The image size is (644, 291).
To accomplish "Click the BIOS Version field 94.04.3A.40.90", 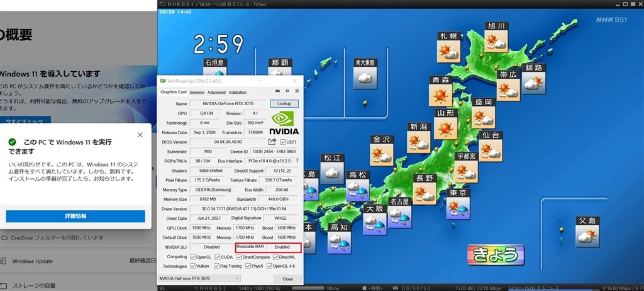I will click(x=228, y=142).
